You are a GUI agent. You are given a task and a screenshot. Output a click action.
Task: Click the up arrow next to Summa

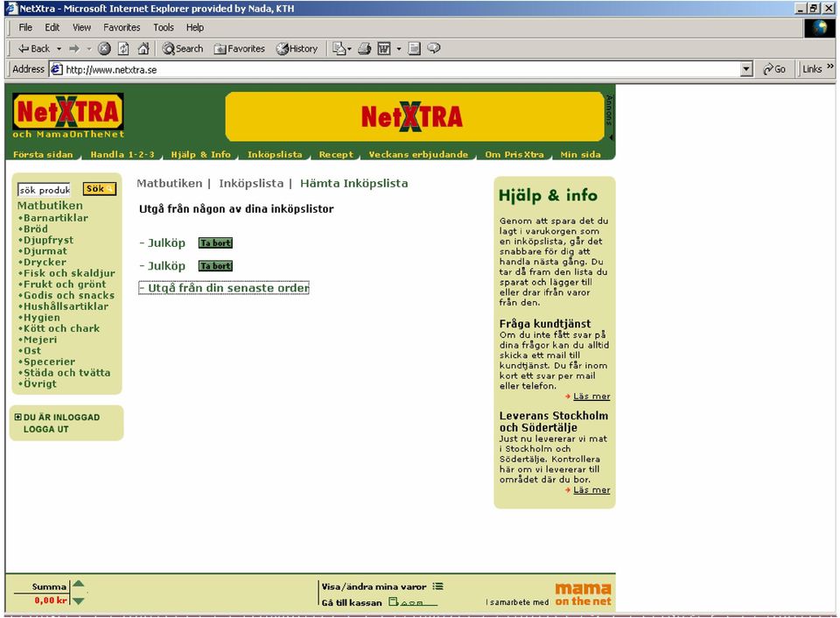point(78,584)
